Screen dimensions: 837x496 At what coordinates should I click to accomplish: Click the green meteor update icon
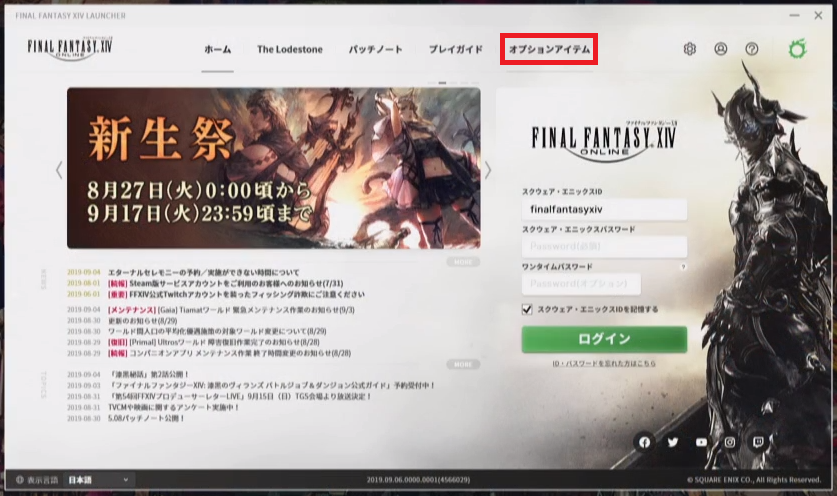[797, 49]
